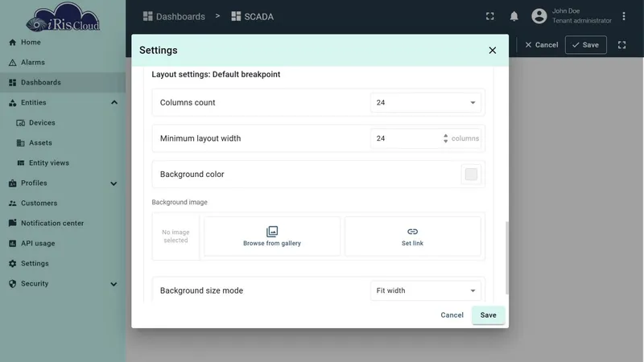Image resolution: width=644 pixels, height=362 pixels.
Task: Click the Notification center message icon
Action: [12, 224]
